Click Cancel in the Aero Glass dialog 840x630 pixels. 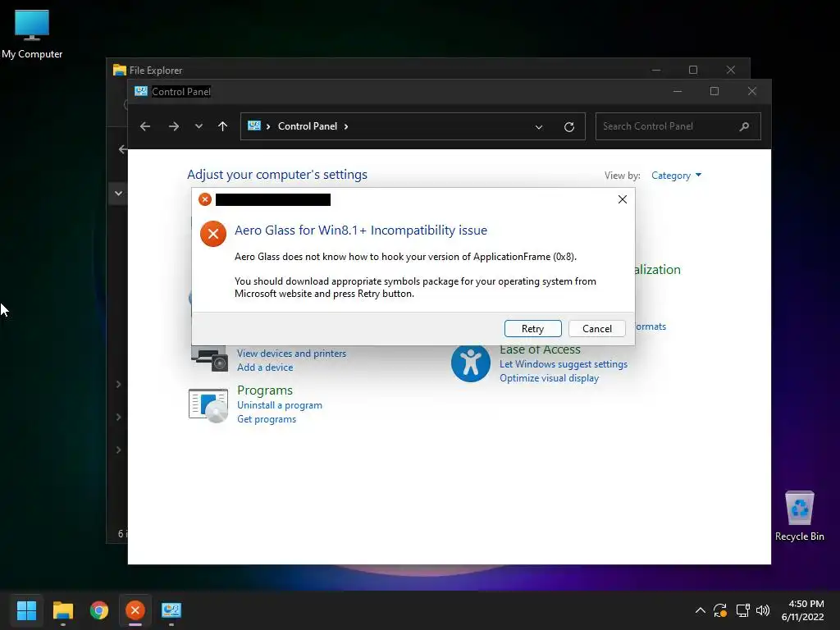coord(597,328)
